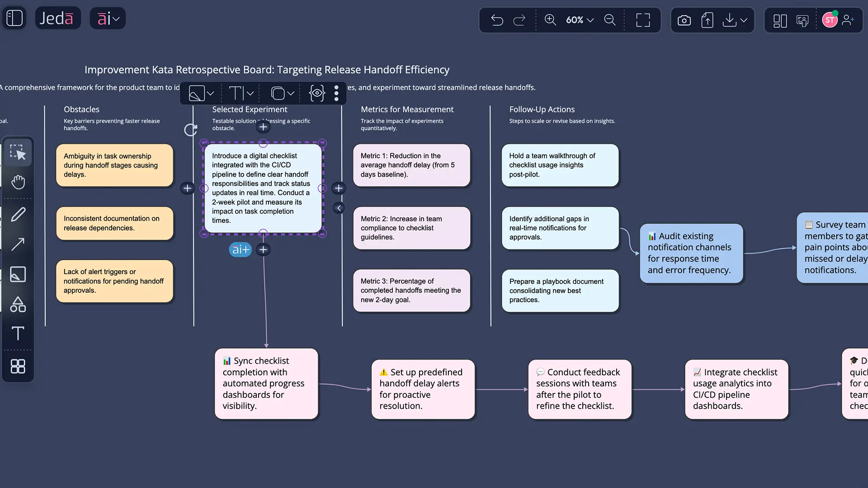868x488 pixels.
Task: Pick the pencil drawing tool
Action: click(18, 214)
